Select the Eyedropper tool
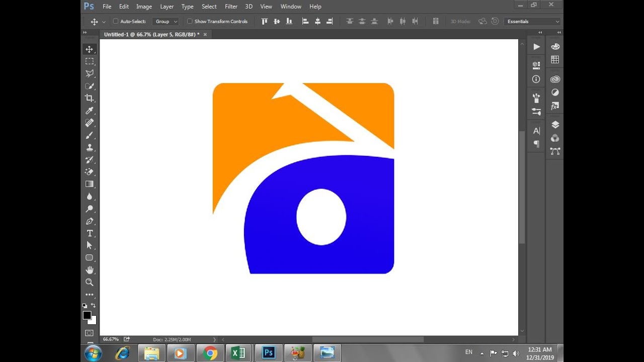644x362 pixels. [x=90, y=111]
